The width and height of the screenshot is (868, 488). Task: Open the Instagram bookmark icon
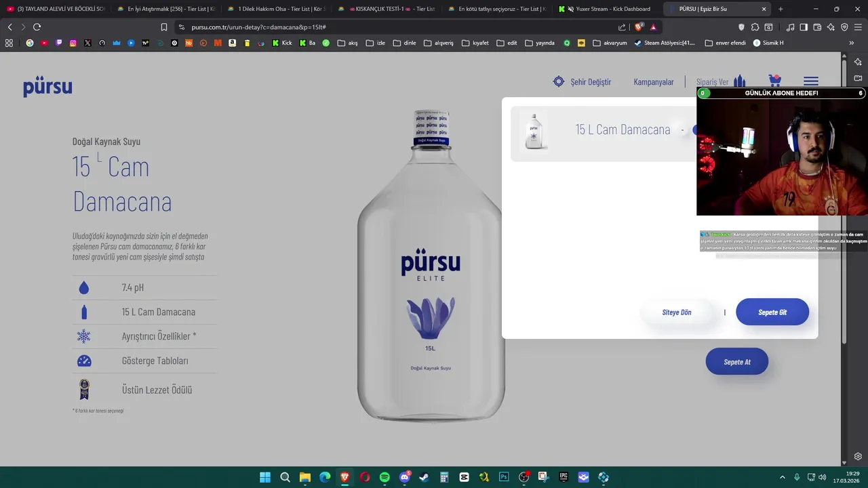tap(73, 43)
